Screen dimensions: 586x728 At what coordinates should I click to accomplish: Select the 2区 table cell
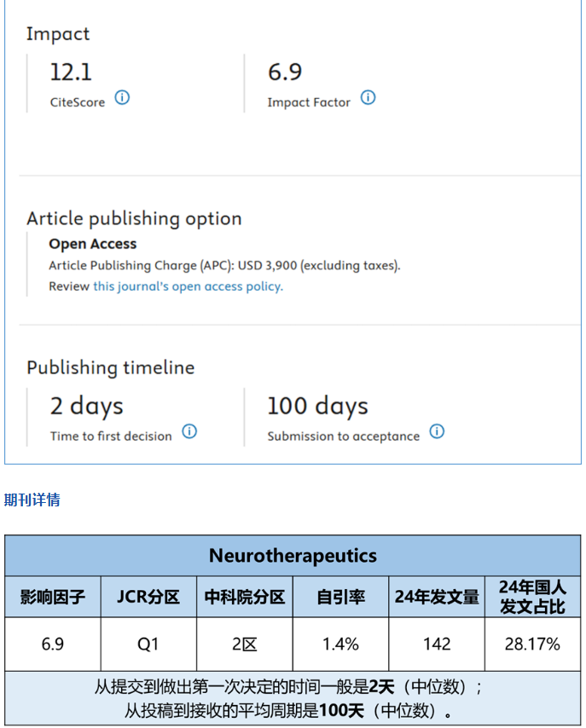click(x=245, y=644)
